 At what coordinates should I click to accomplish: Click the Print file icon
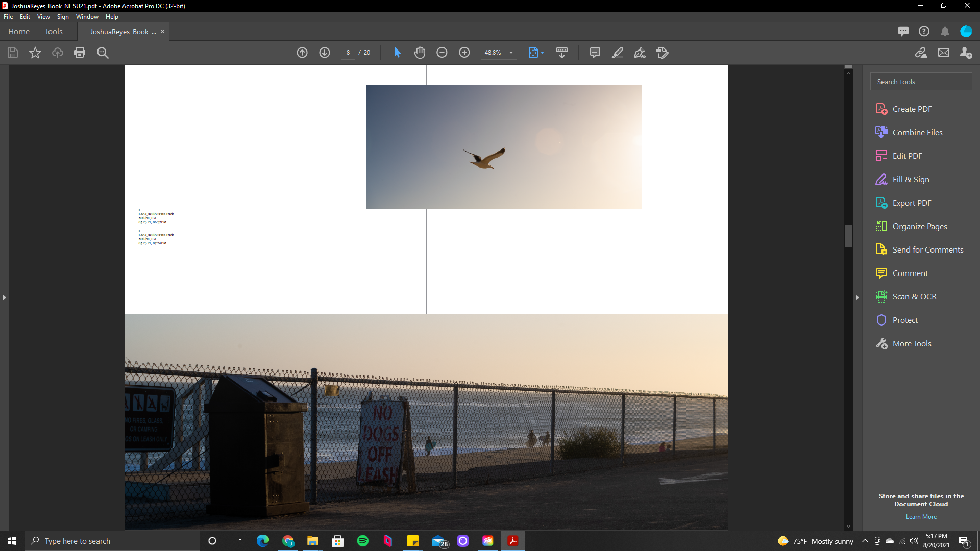pyautogui.click(x=80, y=53)
